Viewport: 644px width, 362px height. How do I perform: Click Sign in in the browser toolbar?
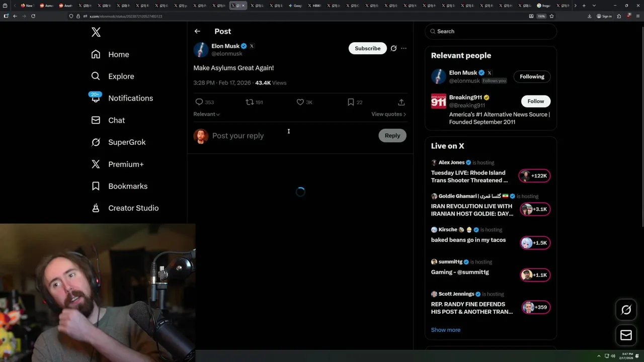pyautogui.click(x=604, y=16)
